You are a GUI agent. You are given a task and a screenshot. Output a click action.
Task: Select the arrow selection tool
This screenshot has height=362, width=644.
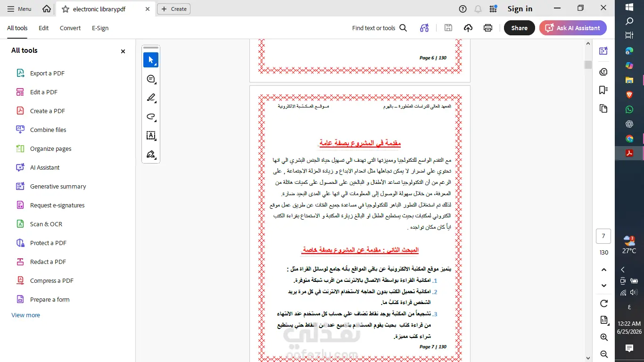[151, 60]
